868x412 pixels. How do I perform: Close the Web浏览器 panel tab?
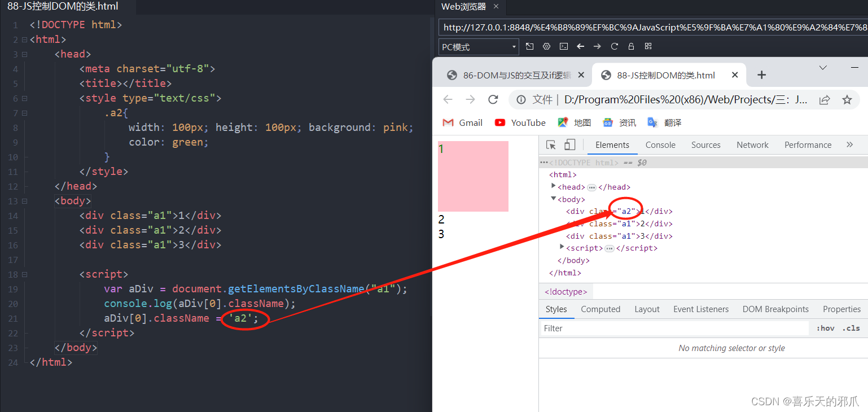click(497, 7)
